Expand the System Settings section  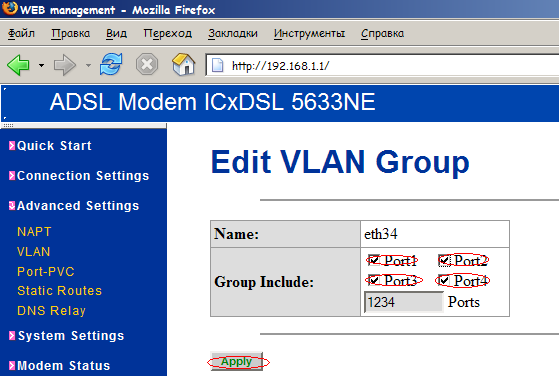point(66,336)
